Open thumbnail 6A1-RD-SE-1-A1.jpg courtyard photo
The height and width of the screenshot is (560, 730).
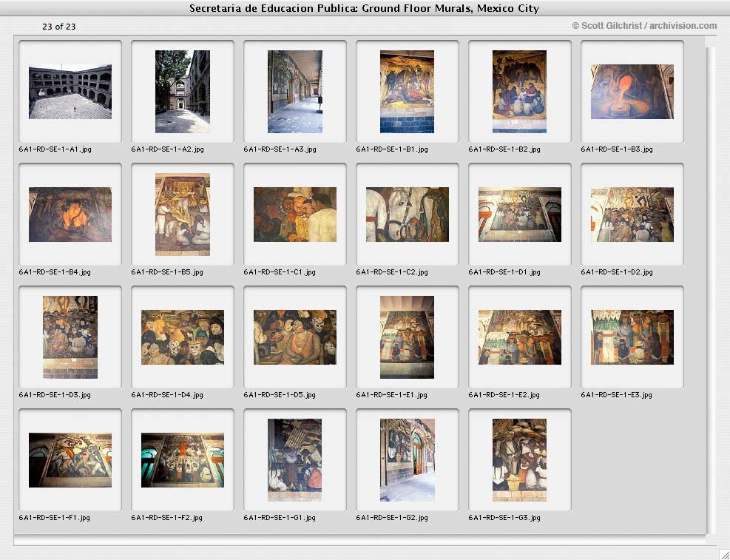pyautogui.click(x=70, y=92)
